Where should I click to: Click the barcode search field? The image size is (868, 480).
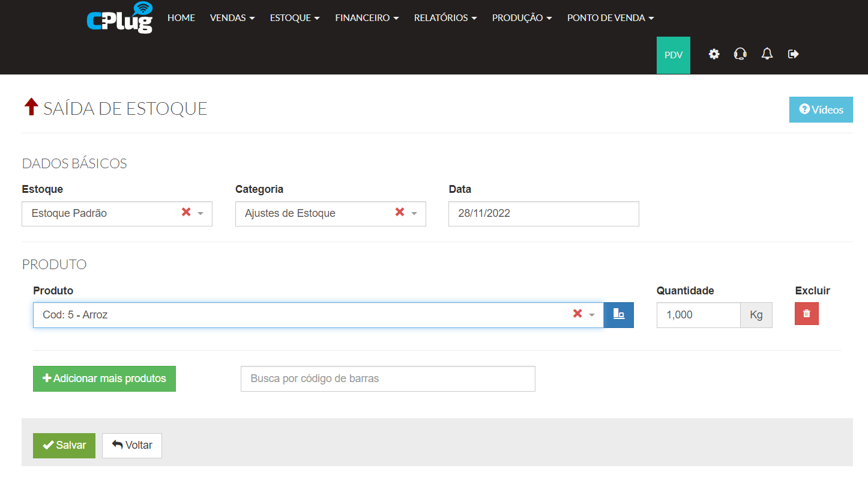tap(388, 378)
